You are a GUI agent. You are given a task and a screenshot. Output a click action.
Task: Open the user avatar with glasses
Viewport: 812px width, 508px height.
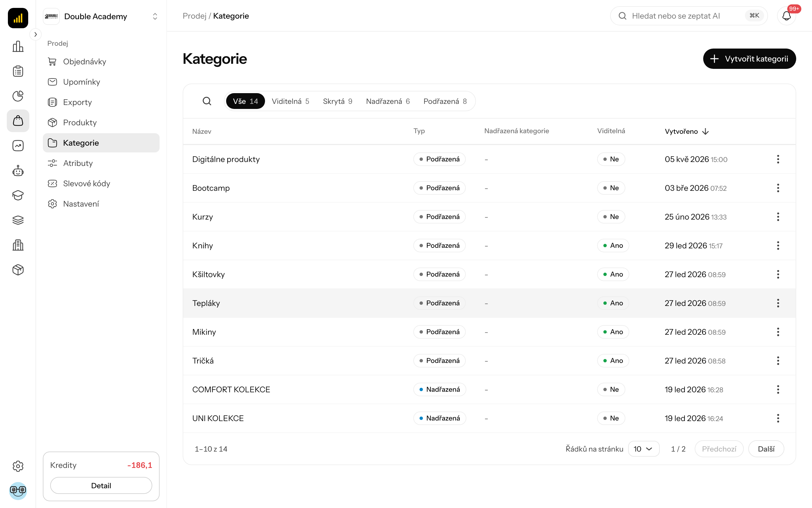(x=18, y=491)
